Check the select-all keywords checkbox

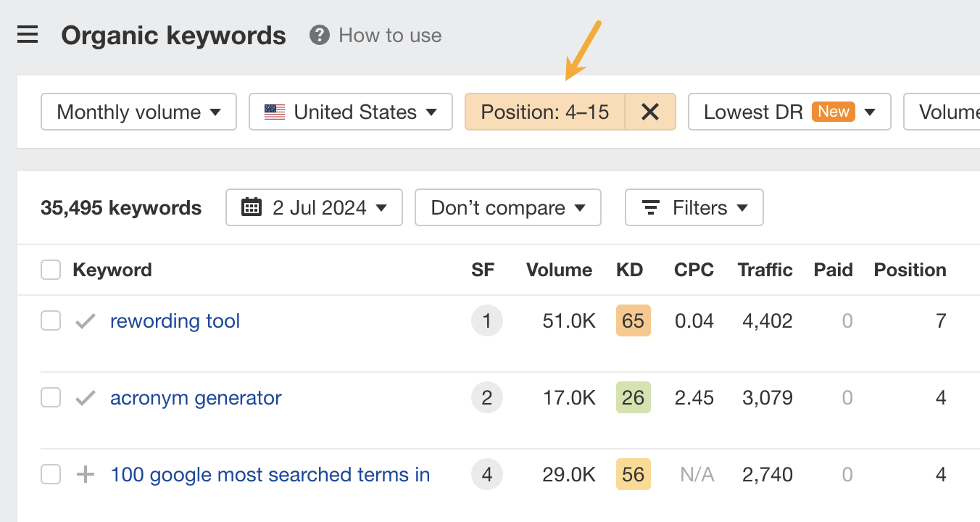pyautogui.click(x=51, y=269)
